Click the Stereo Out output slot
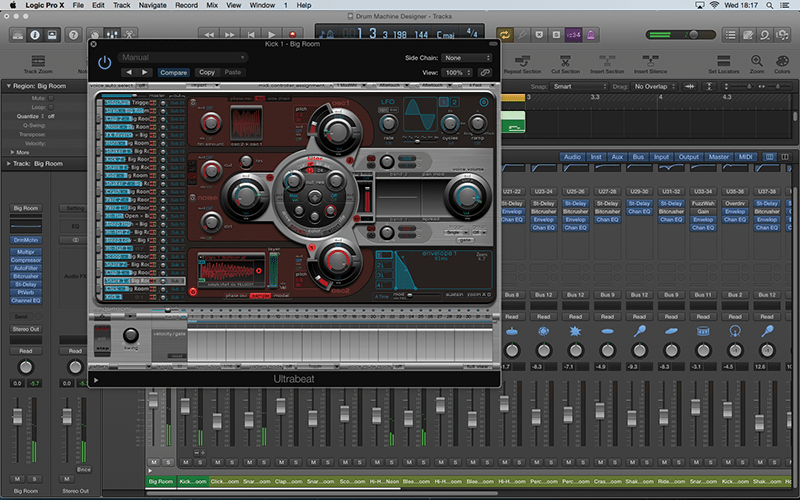 coord(26,329)
